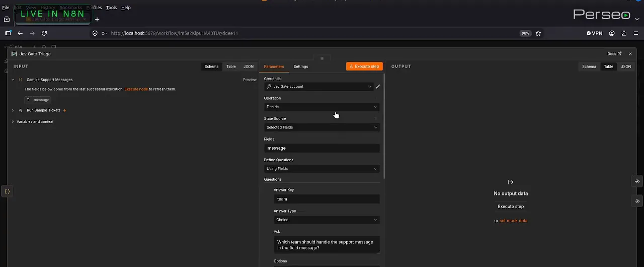This screenshot has height=267, width=644.
Task: Click the lower arrow icon on right edge
Action: (x=637, y=201)
